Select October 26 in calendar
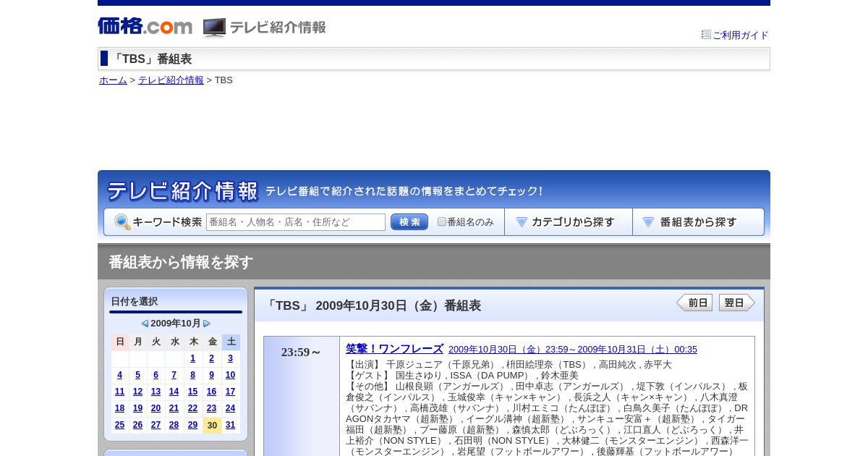Viewport: 868px width, 456px height. click(x=138, y=425)
